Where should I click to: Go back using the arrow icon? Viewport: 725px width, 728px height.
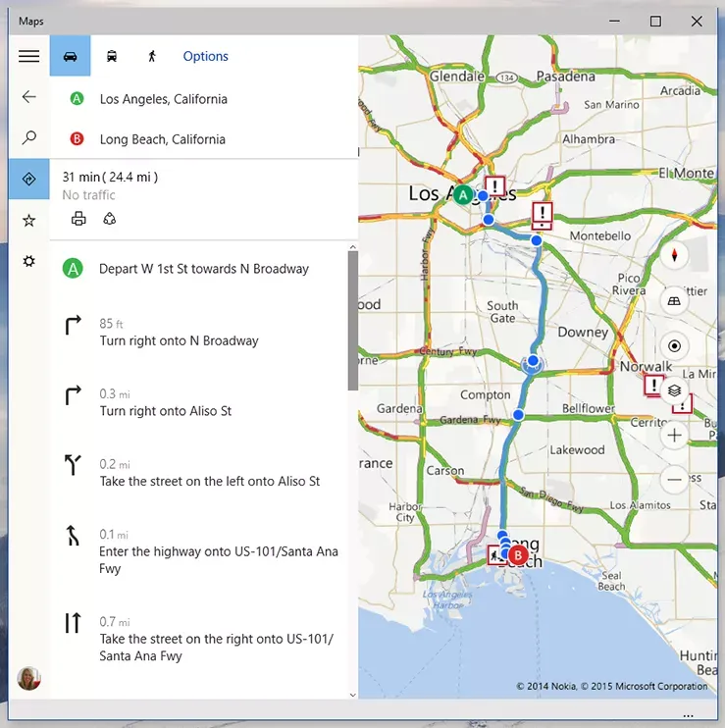[28, 96]
